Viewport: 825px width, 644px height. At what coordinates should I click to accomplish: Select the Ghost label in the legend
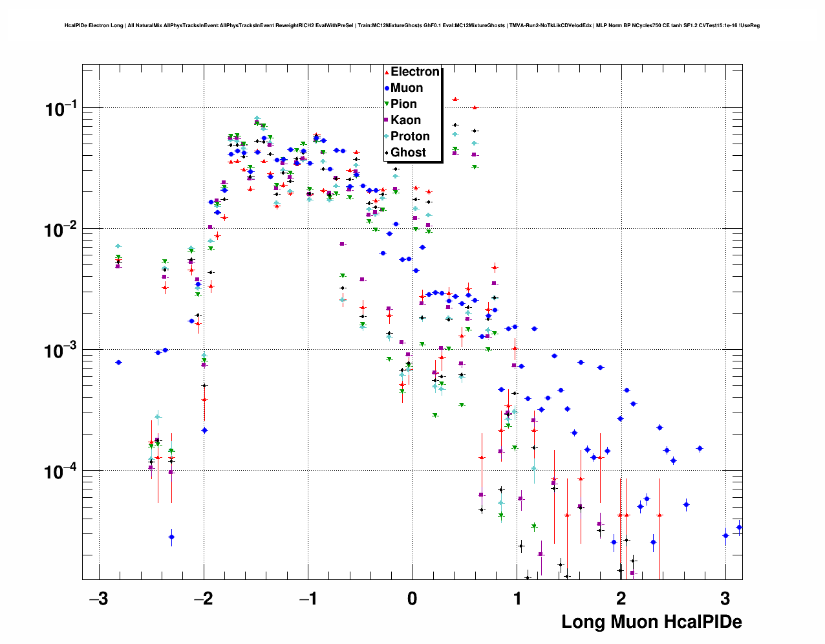pos(408,153)
